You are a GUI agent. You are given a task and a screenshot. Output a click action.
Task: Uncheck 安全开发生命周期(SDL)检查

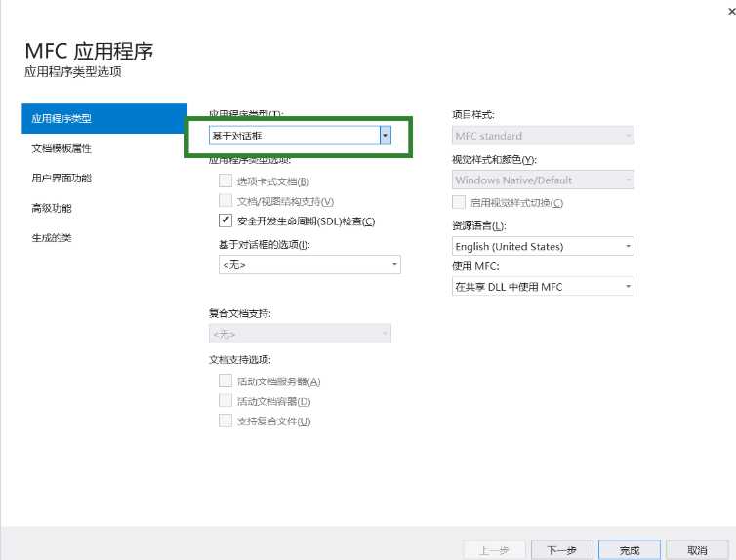click(225, 220)
